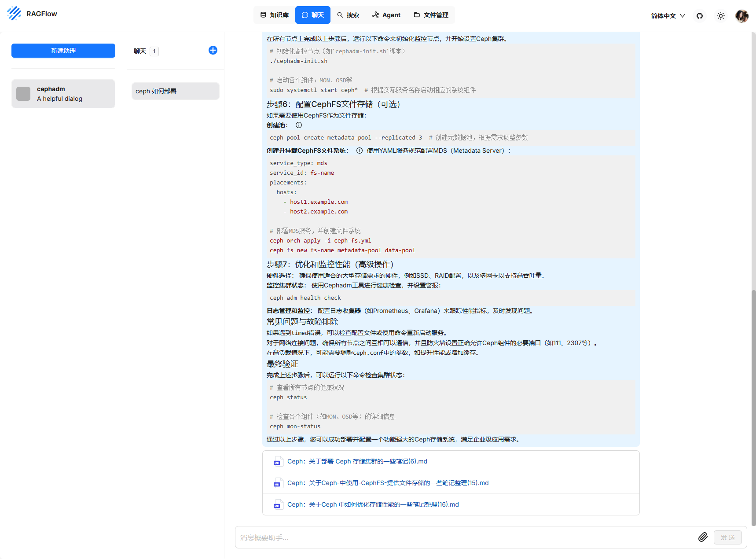The height and width of the screenshot is (559, 756).
Task: Click the './cephadm-init.sh' code line
Action: tap(298, 61)
